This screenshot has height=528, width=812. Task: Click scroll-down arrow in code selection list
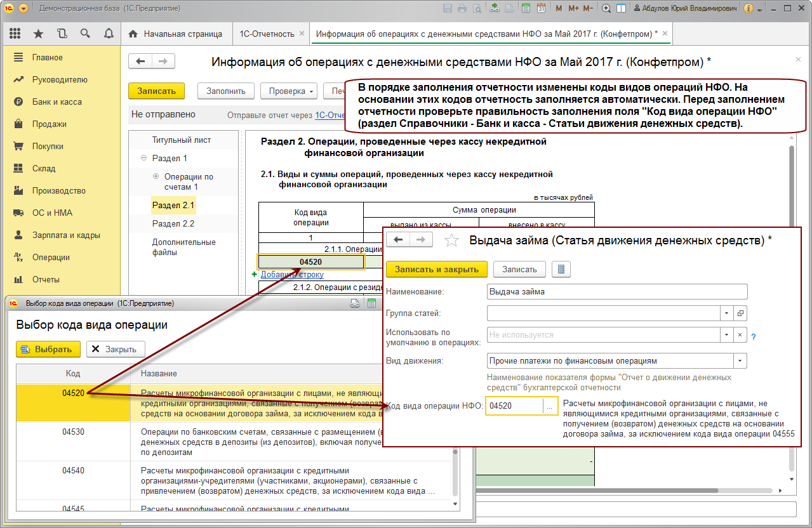[x=455, y=503]
